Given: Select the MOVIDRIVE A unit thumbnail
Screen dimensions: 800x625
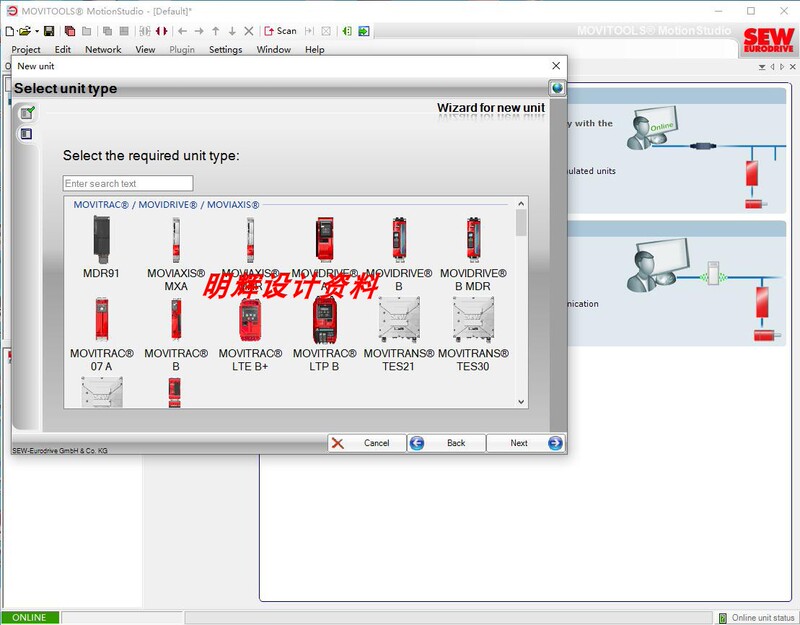Looking at the screenshot, I should 324,254.
